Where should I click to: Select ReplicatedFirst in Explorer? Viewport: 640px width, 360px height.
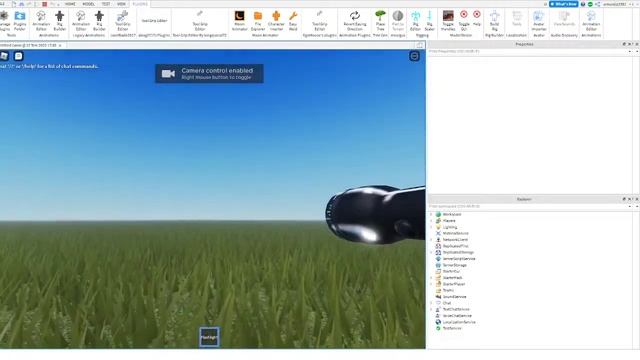coord(456,246)
